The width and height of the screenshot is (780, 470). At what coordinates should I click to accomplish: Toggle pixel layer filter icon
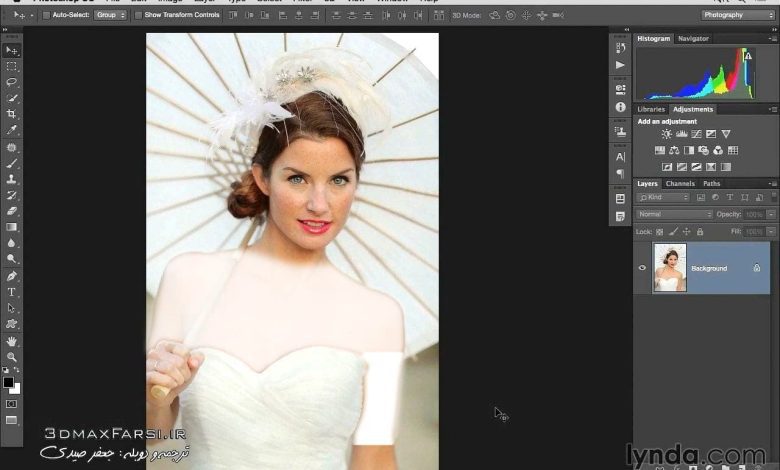point(700,197)
